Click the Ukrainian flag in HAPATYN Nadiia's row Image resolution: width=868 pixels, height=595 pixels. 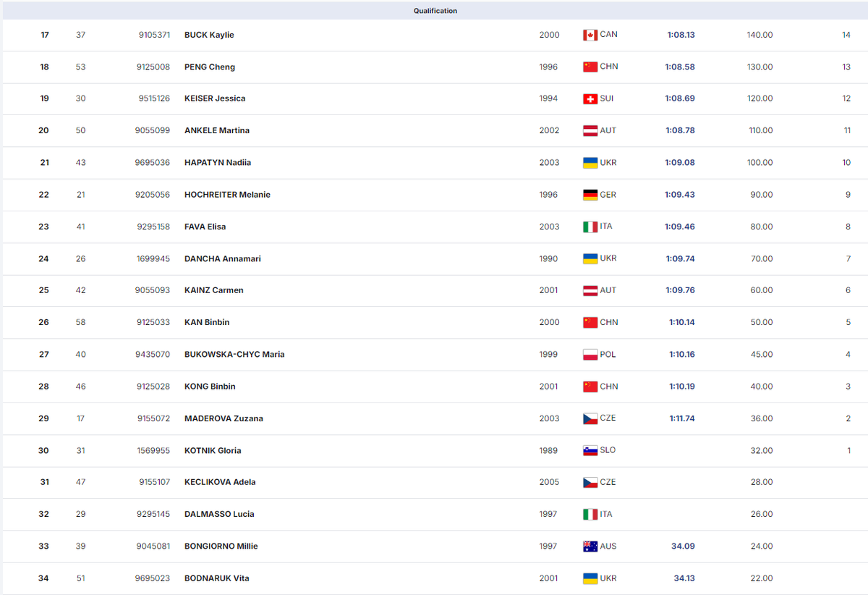pos(590,163)
